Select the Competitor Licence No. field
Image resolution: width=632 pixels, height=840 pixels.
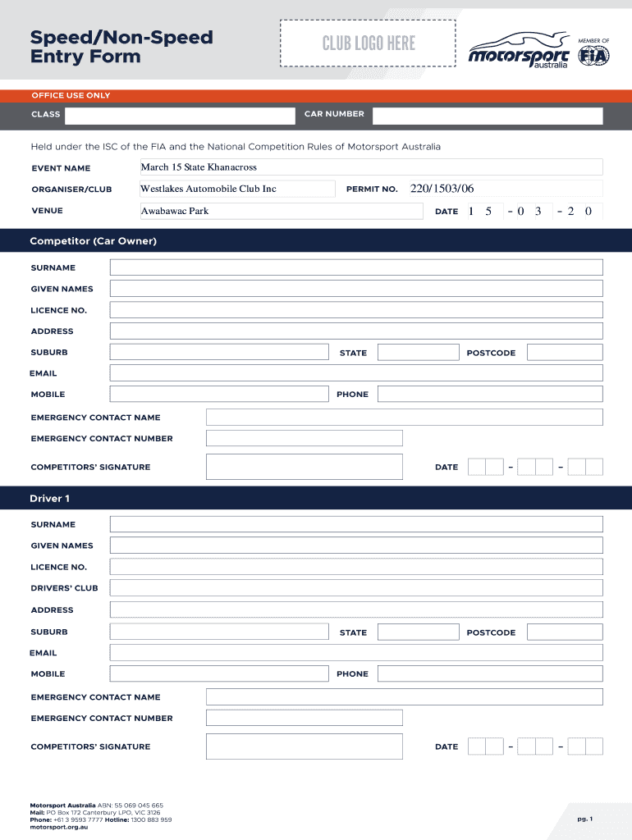point(356,310)
